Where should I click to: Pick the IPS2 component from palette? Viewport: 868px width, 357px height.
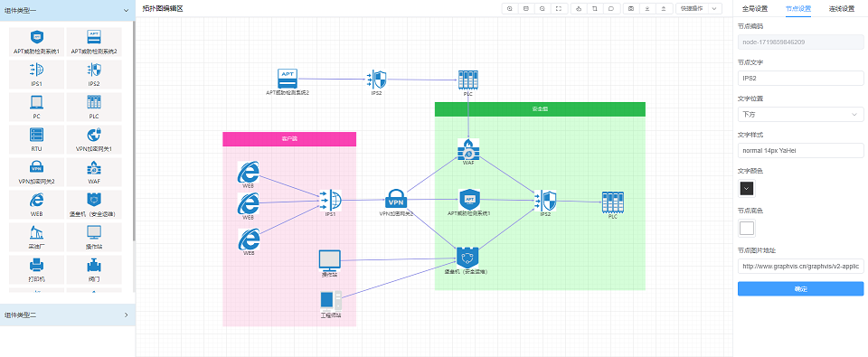click(x=94, y=75)
